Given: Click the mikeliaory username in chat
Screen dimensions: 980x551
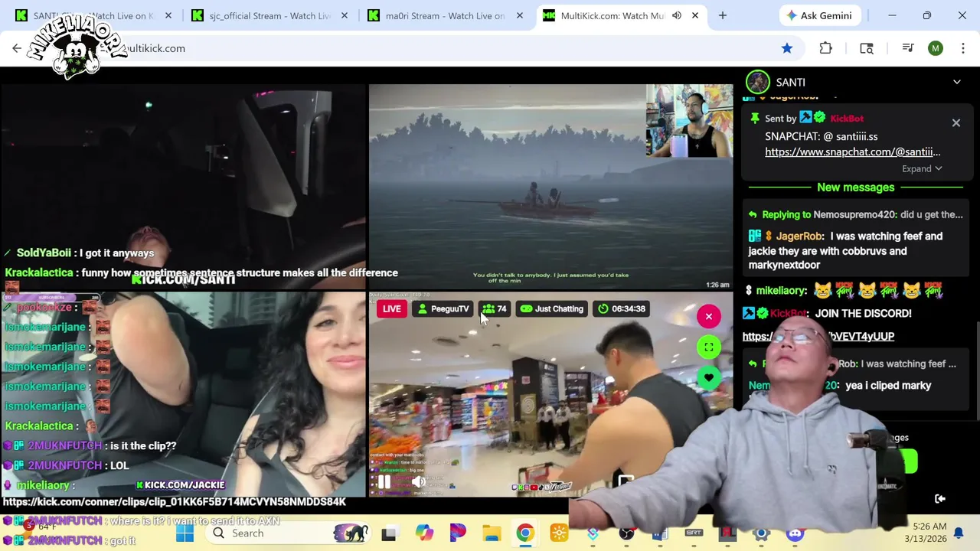Looking at the screenshot, I should 781,290.
